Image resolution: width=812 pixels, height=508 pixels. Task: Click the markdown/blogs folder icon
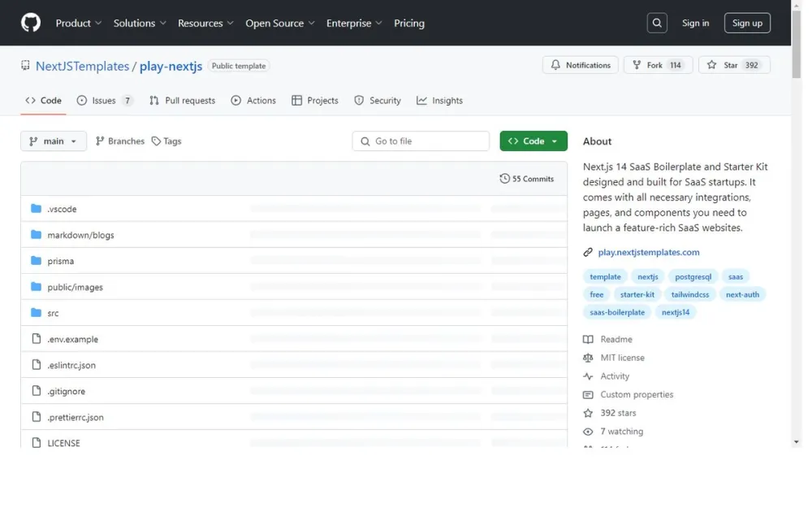[x=36, y=235]
